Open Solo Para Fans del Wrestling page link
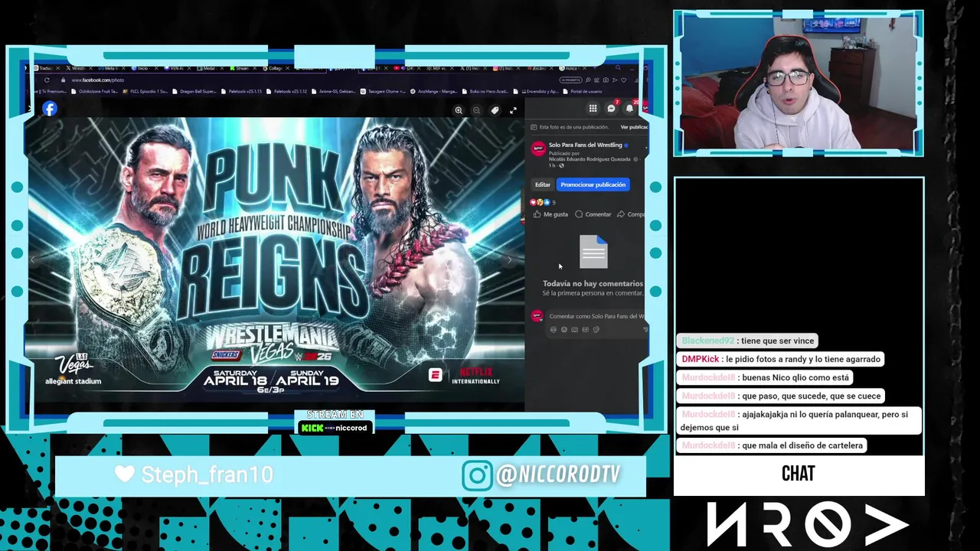Screen dimensions: 980x551 tap(586, 145)
